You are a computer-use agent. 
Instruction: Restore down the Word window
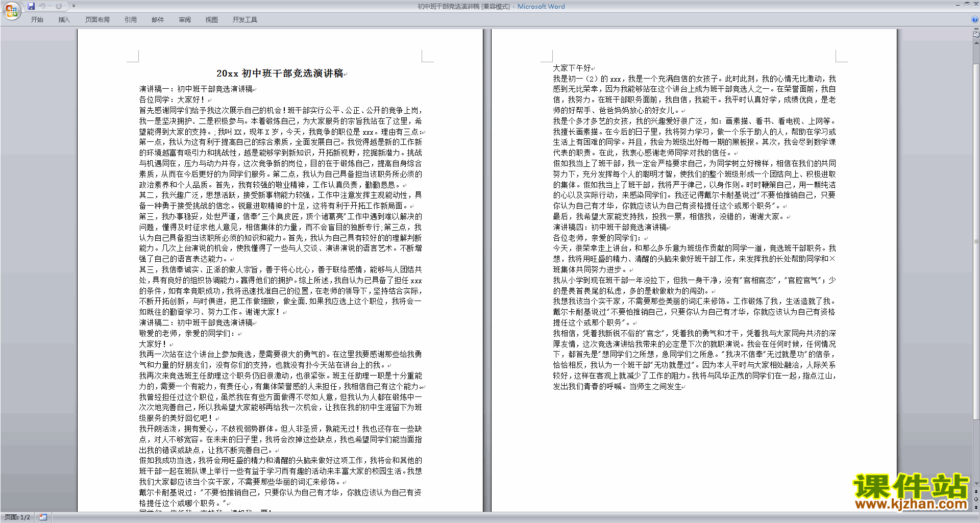[x=967, y=5]
